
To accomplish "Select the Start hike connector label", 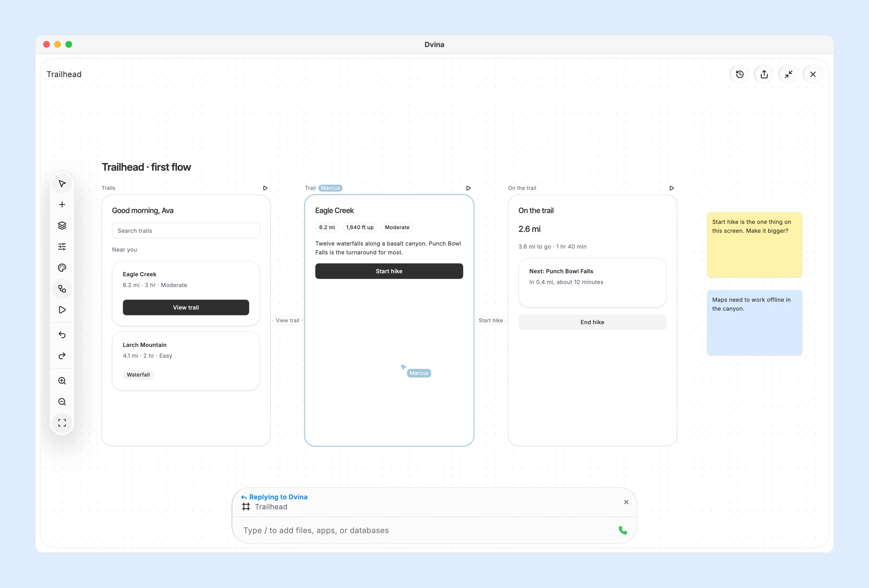I will (x=490, y=320).
